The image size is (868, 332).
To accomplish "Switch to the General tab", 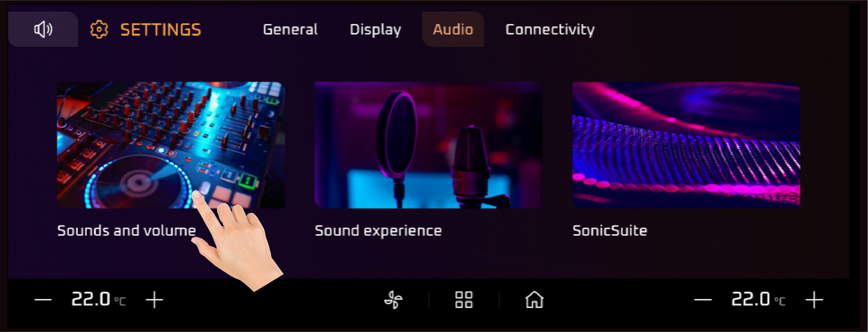I will 290,29.
